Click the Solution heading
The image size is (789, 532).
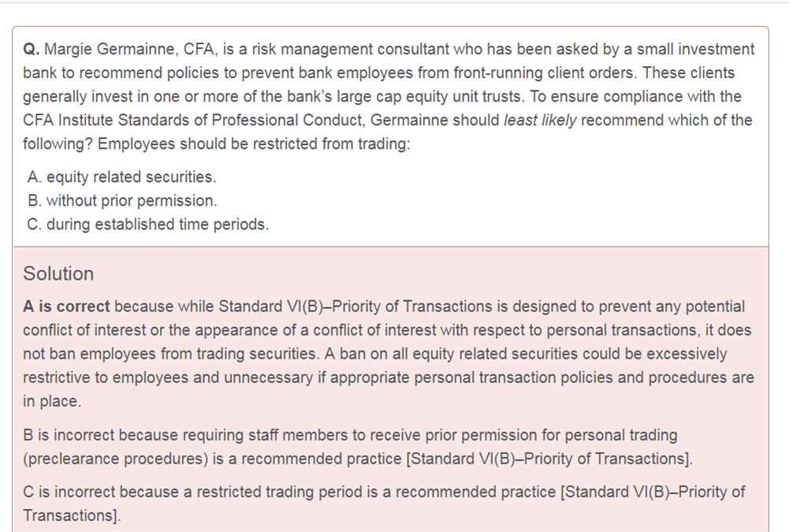[x=58, y=273]
